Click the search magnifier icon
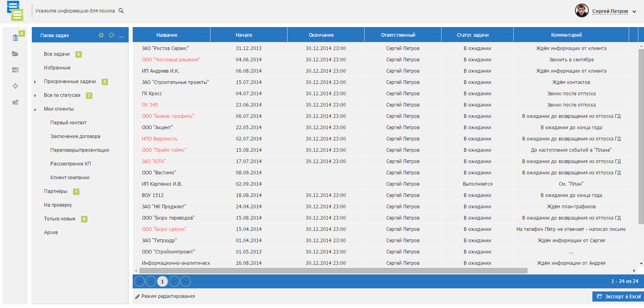 (121, 11)
